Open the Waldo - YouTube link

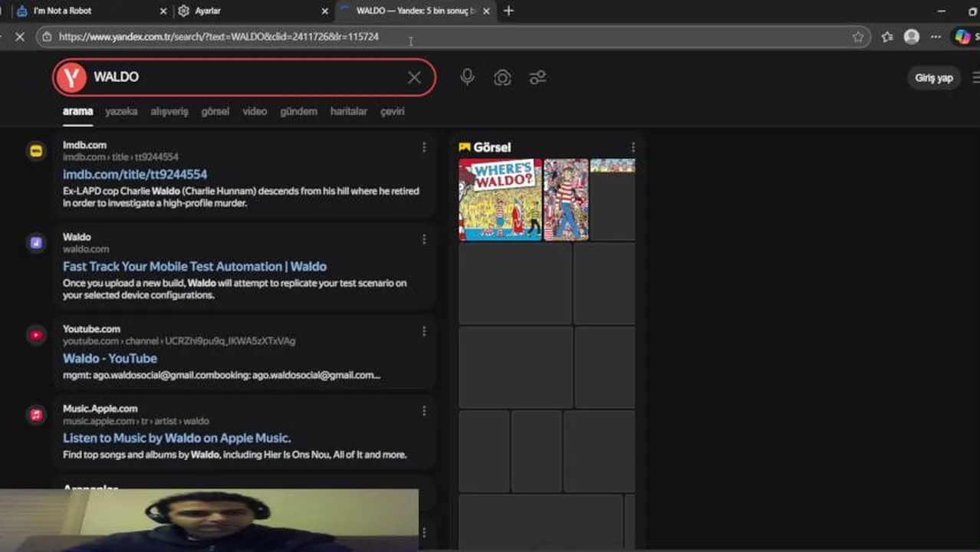110,358
